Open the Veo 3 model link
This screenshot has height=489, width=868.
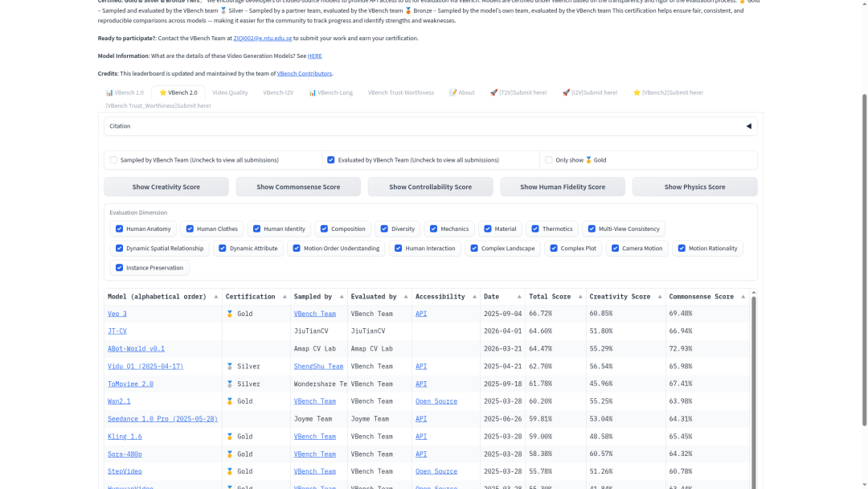pos(117,314)
